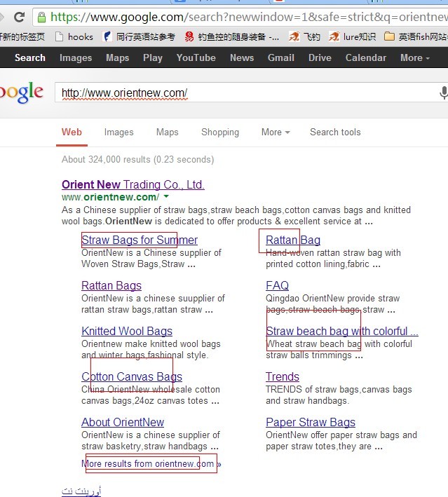
Task: Open YouTube in the black Google bar
Action: [196, 57]
